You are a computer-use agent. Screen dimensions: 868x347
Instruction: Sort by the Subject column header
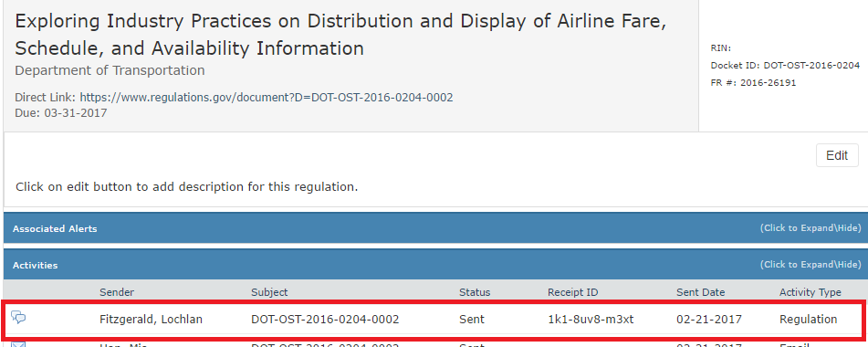click(269, 292)
